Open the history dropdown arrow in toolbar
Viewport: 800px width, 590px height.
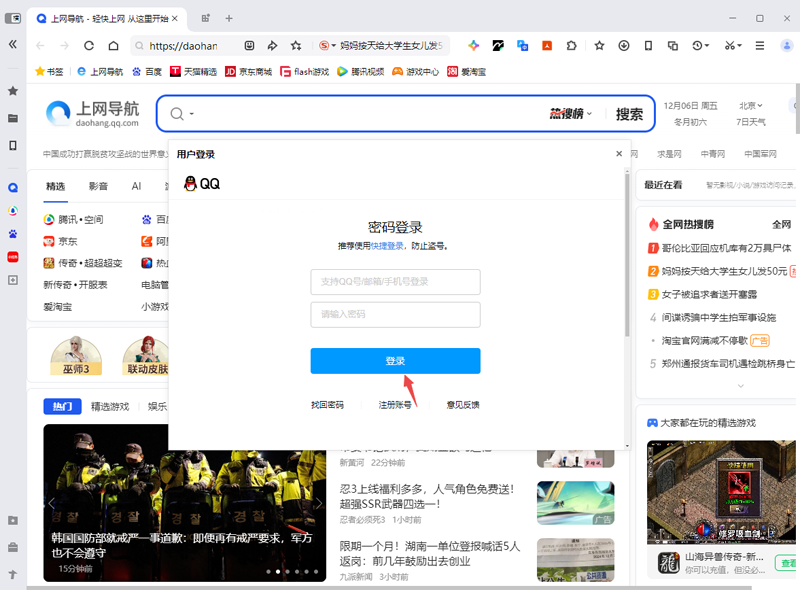[707, 46]
